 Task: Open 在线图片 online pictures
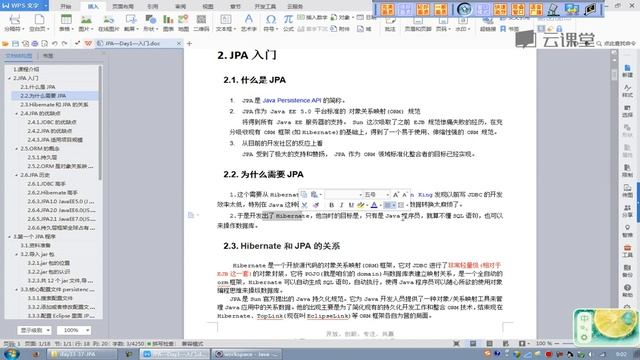point(109,23)
